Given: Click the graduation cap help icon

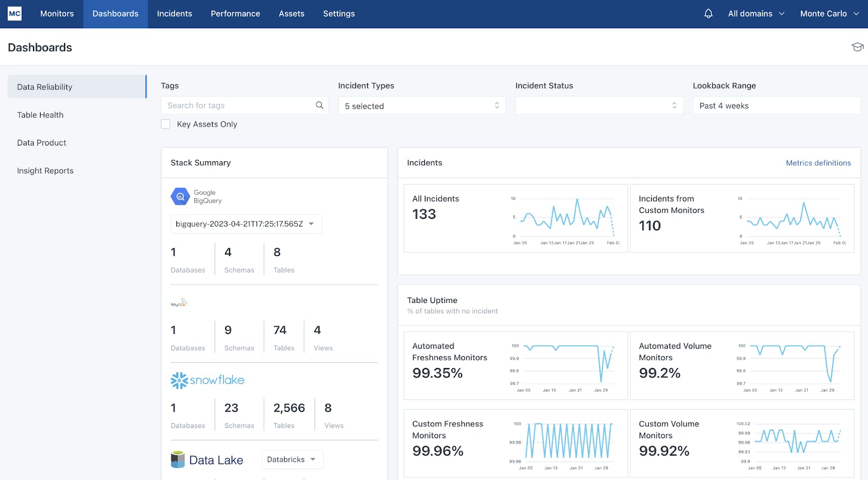Looking at the screenshot, I should click(x=857, y=47).
